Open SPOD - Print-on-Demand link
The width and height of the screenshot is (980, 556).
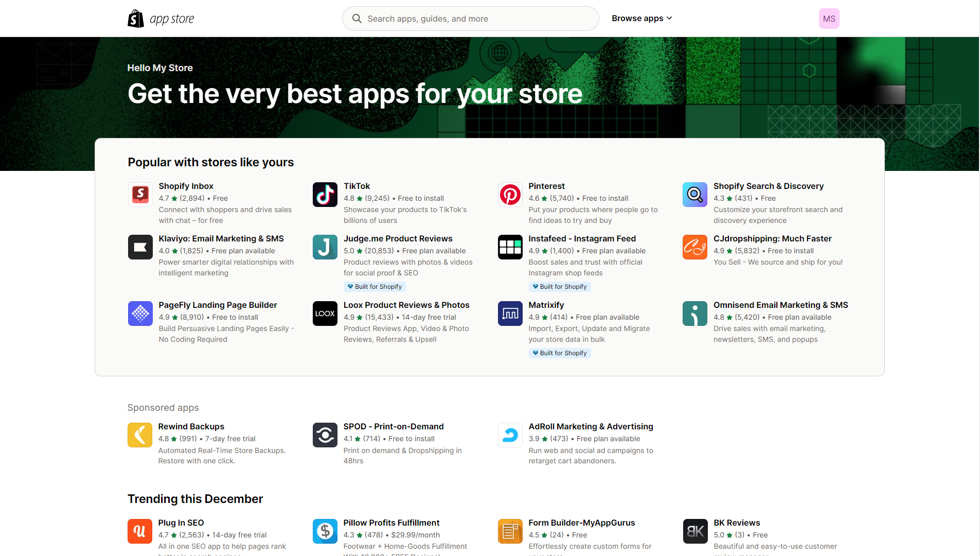click(x=394, y=426)
